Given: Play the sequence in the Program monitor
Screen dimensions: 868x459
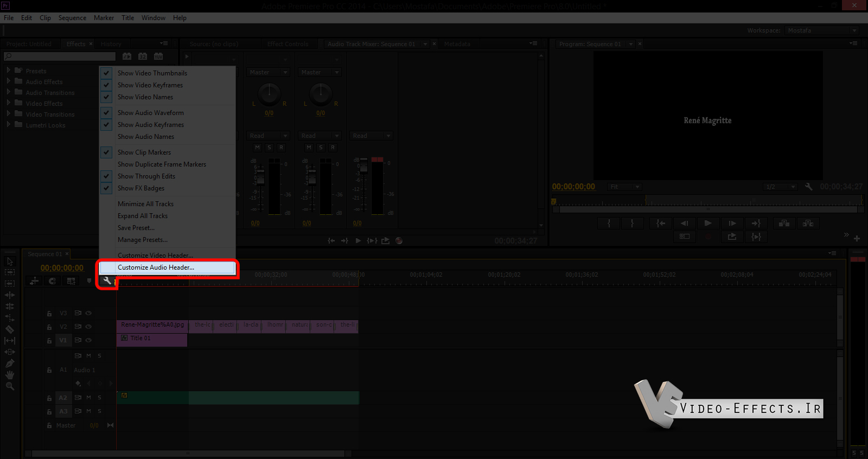Looking at the screenshot, I should pos(707,223).
